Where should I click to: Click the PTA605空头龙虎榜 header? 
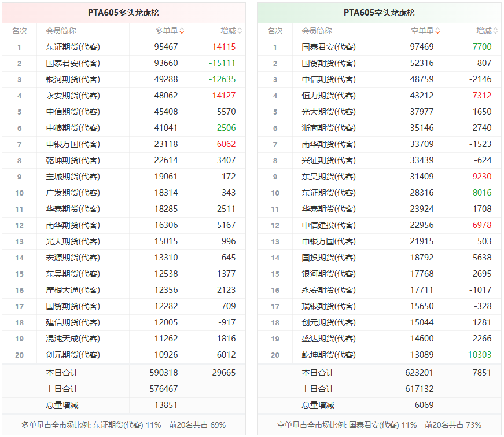pos(379,13)
